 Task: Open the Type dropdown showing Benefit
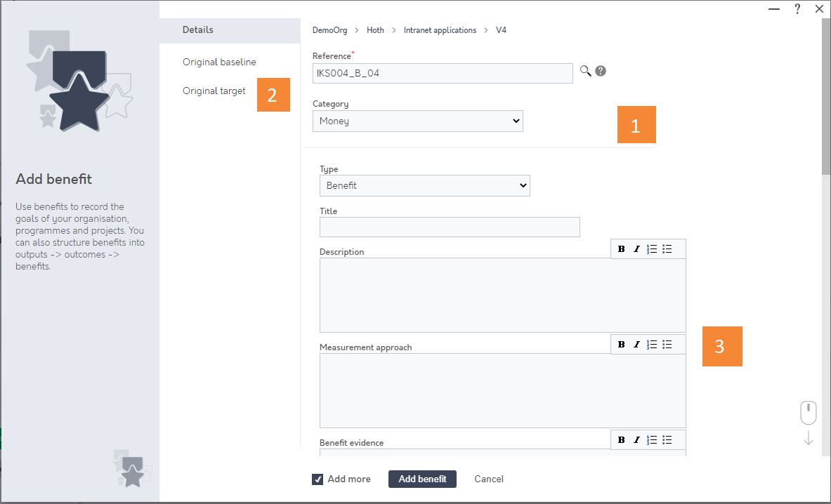424,185
